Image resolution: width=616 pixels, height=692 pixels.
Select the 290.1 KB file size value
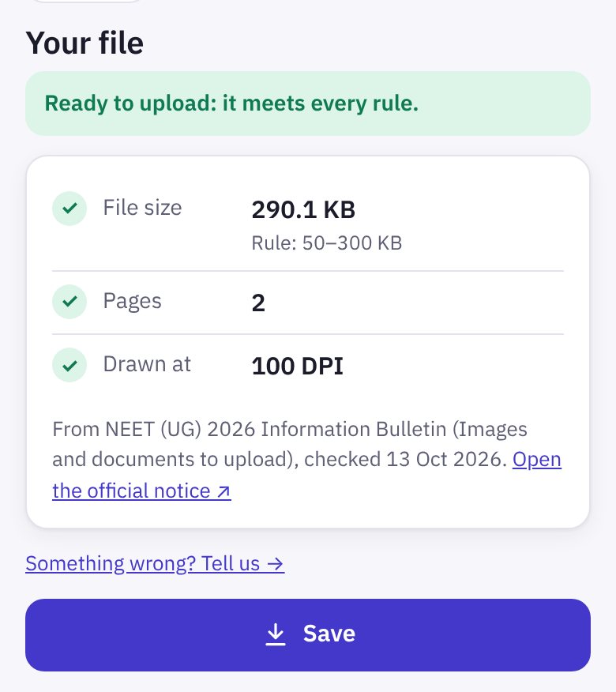[x=303, y=209]
